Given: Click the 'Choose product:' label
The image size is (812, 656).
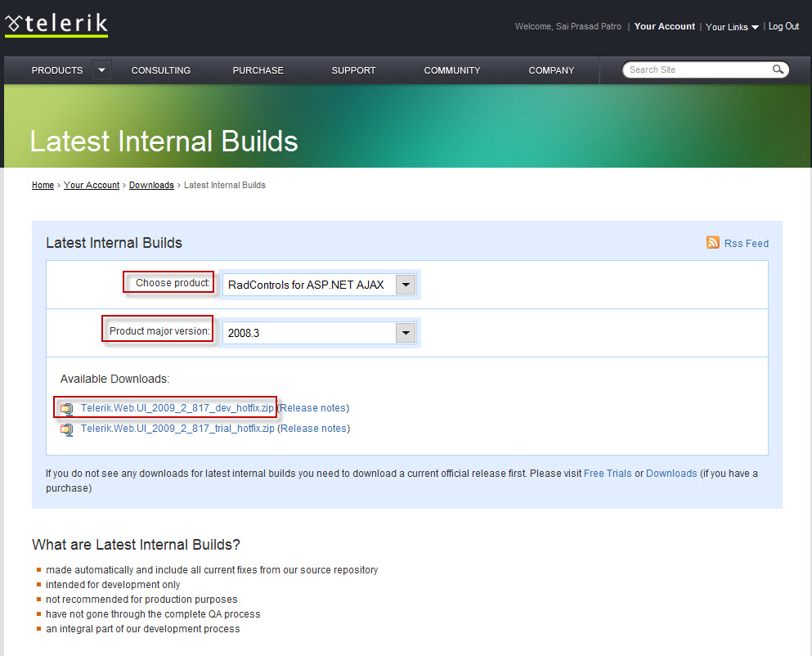Looking at the screenshot, I should pyautogui.click(x=173, y=282).
